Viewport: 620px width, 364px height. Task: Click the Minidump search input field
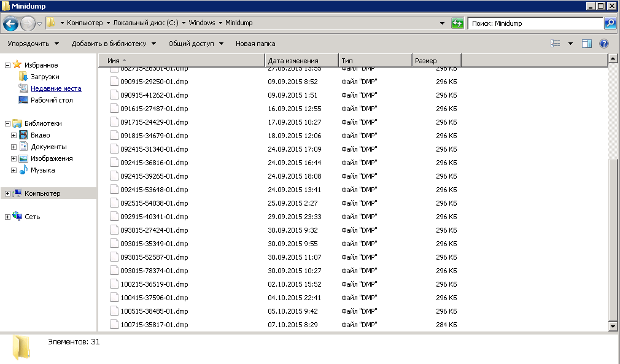coord(534,23)
